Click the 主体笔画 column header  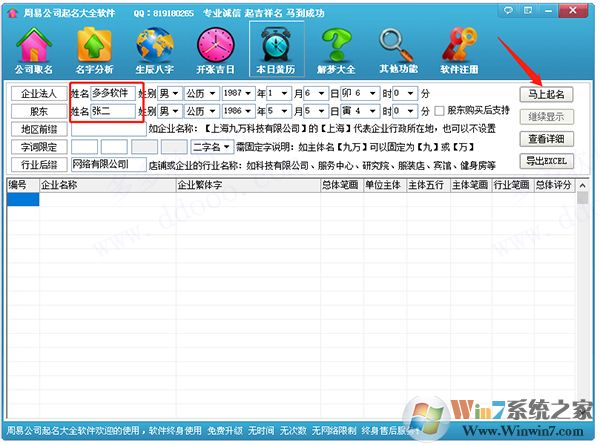(x=471, y=185)
